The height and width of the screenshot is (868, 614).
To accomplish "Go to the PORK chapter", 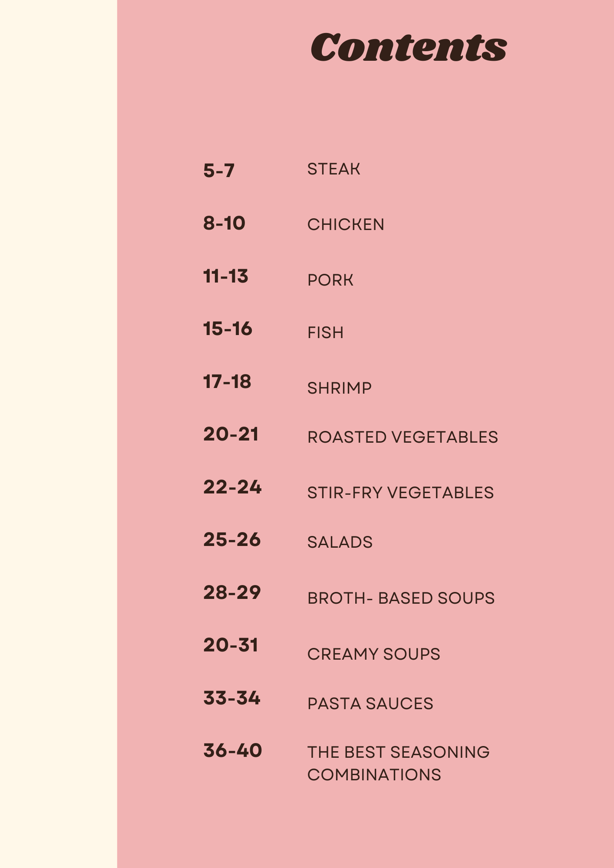I will click(x=330, y=280).
